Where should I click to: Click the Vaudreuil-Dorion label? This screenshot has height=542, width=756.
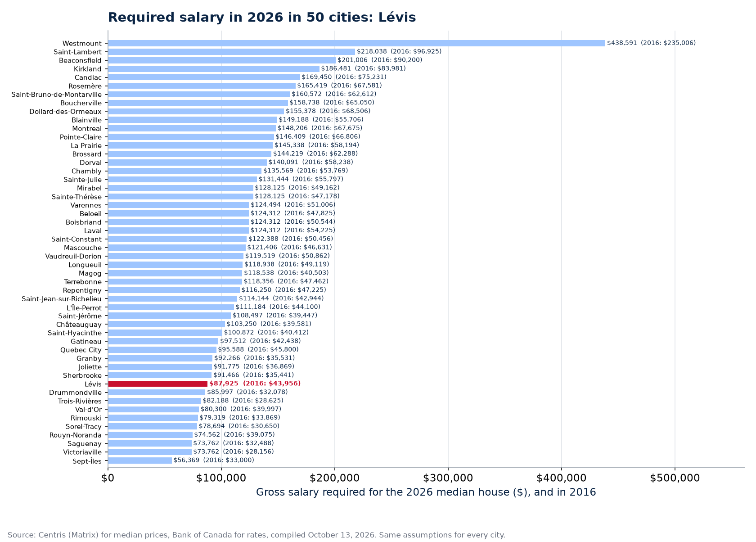(73, 256)
